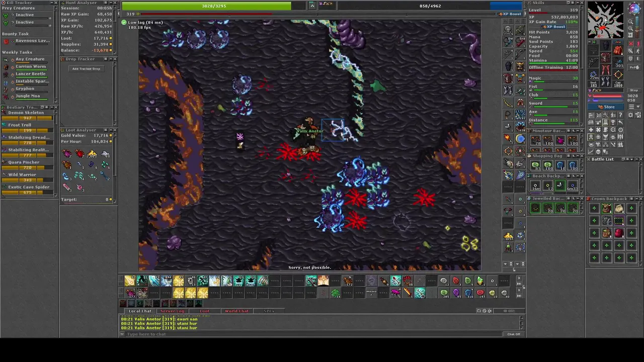The width and height of the screenshot is (644, 362).
Task: Toggle the Chat Off button
Action: tap(513, 334)
